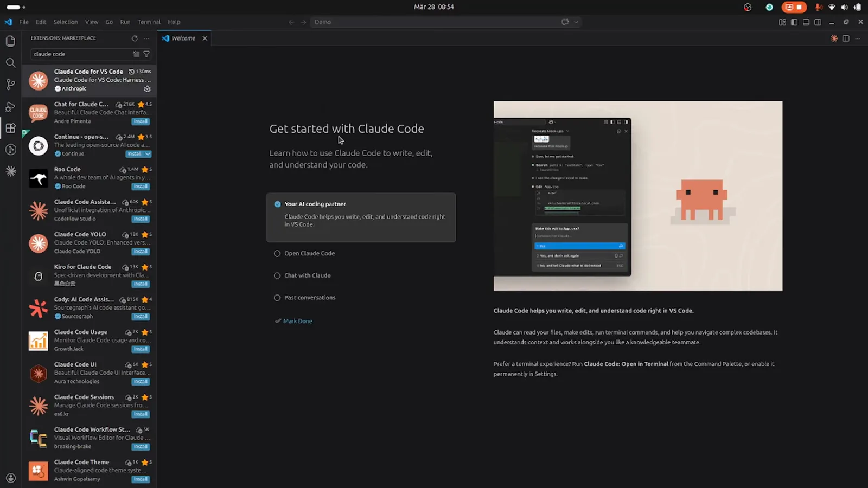868x488 pixels.
Task: Go back using the navigation arrow
Action: tap(291, 22)
